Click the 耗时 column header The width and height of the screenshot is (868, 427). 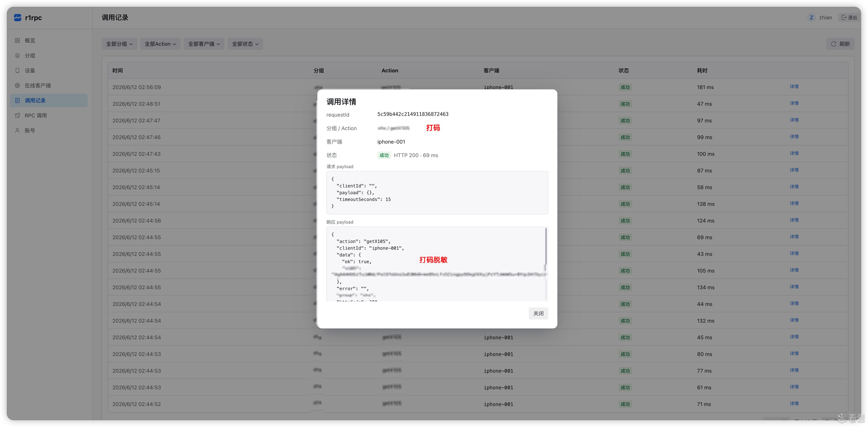pos(702,70)
